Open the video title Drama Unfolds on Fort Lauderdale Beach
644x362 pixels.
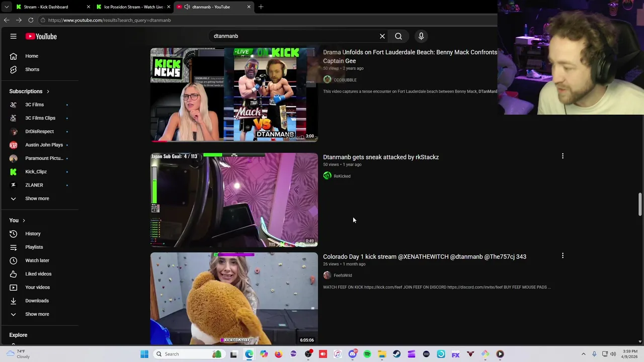[410, 56]
